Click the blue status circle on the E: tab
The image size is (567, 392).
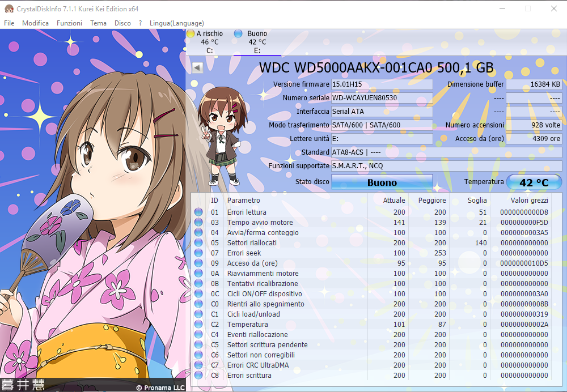click(239, 33)
